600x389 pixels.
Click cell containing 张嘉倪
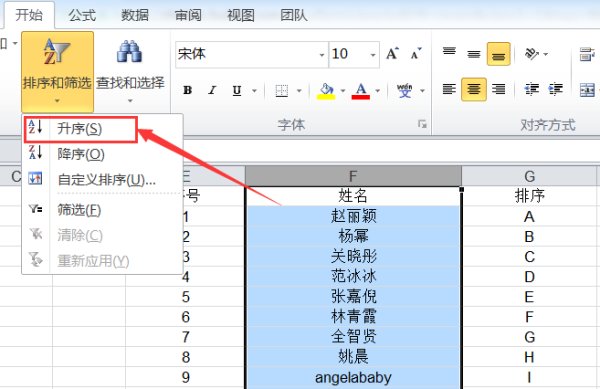(353, 296)
